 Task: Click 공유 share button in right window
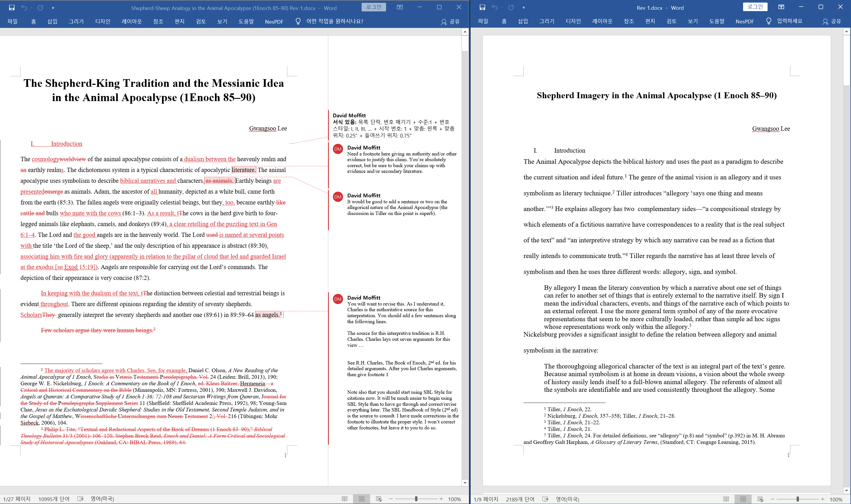832,21
